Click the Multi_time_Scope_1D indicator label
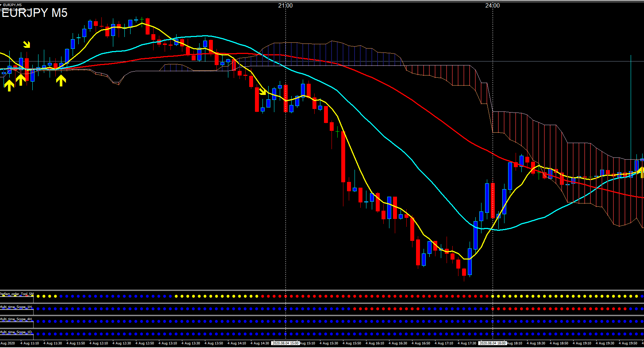Image resolution: width=644 pixels, height=348 pixels. 15,332
